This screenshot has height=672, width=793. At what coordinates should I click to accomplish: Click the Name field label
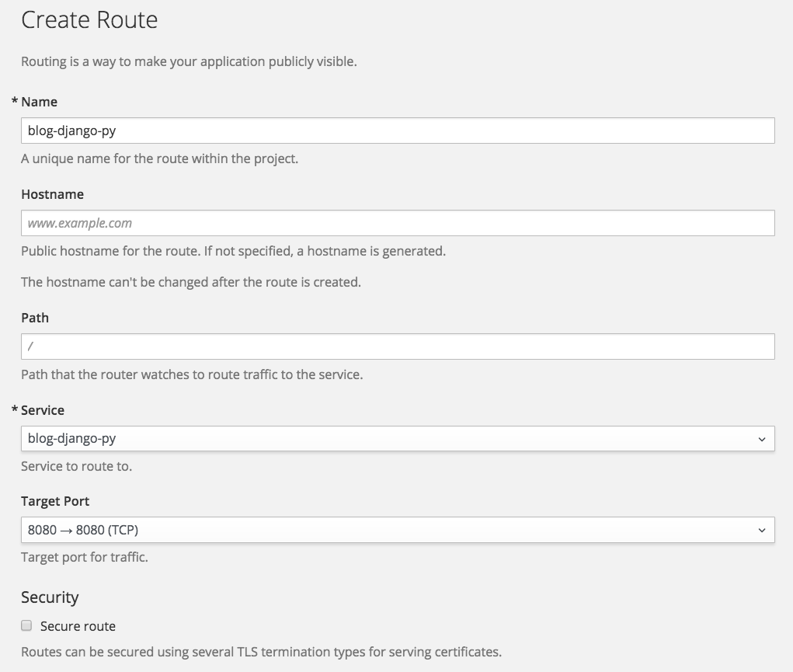tap(39, 102)
